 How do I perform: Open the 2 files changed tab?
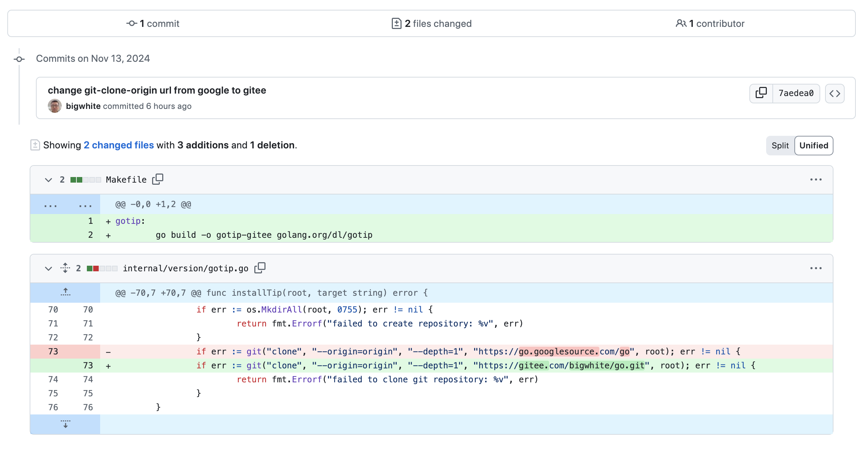[x=432, y=23]
